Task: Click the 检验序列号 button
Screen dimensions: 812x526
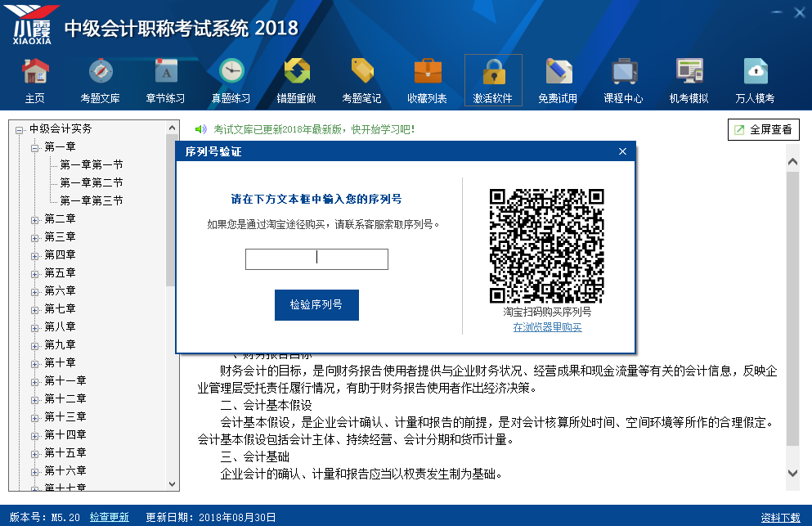Action: (316, 304)
